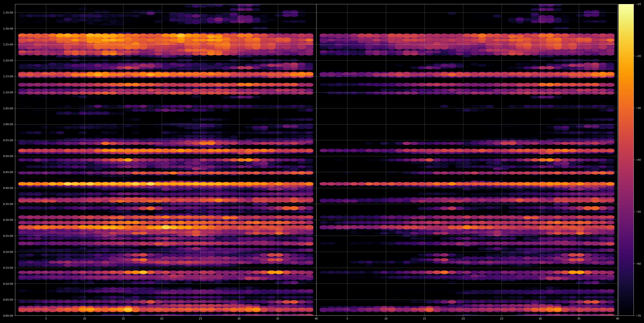Click the 1:35:00 y-axis time label
The image size is (644, 323).
coord(8,13)
